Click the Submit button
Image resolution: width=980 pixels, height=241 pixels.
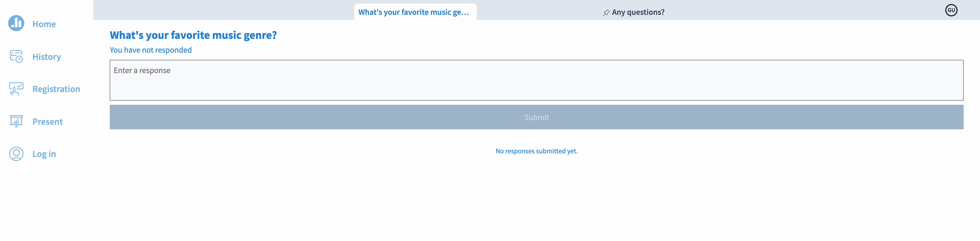536,117
